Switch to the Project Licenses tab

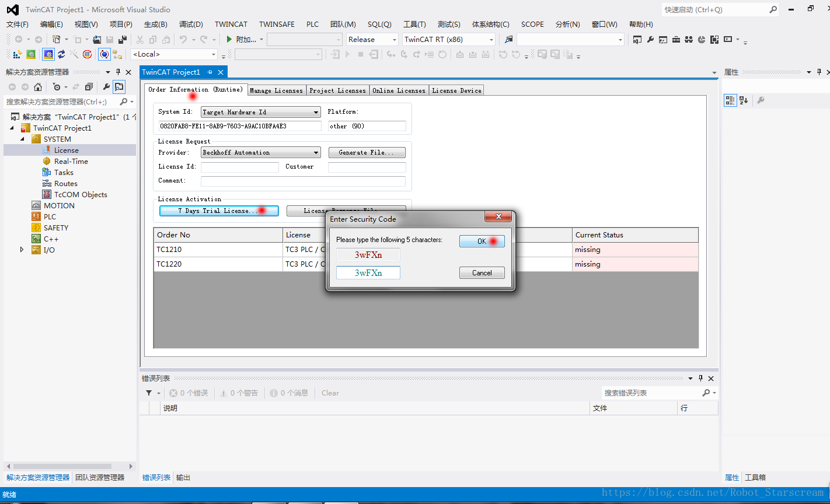[338, 90]
